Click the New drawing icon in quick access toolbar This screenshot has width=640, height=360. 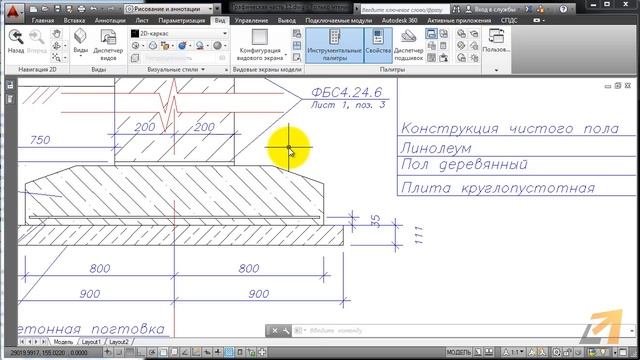(x=34, y=9)
